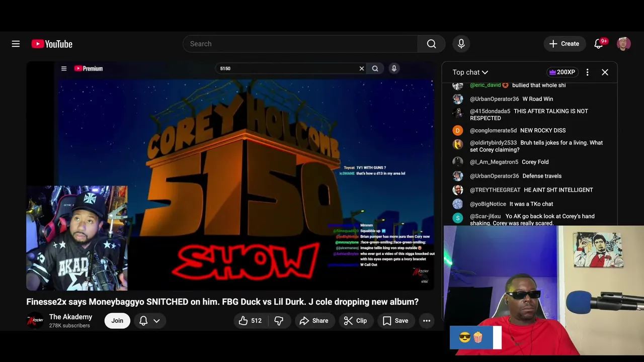Click the 278K subscribers count
Screen dimensions: 644x362
69,326
